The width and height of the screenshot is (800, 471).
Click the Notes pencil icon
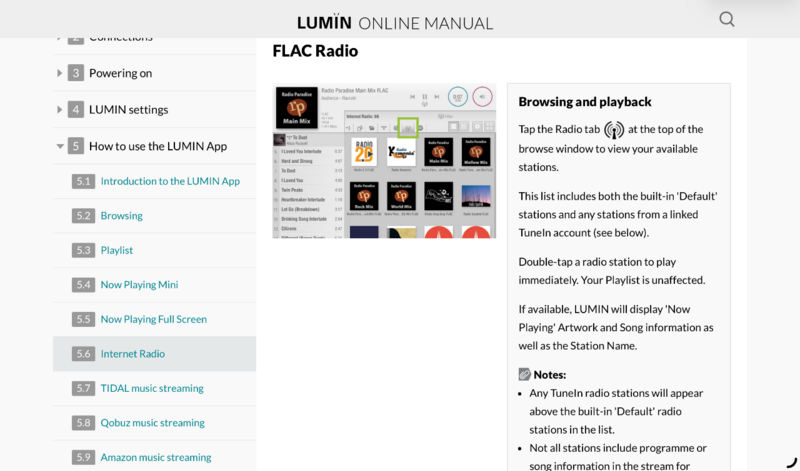tap(524, 375)
